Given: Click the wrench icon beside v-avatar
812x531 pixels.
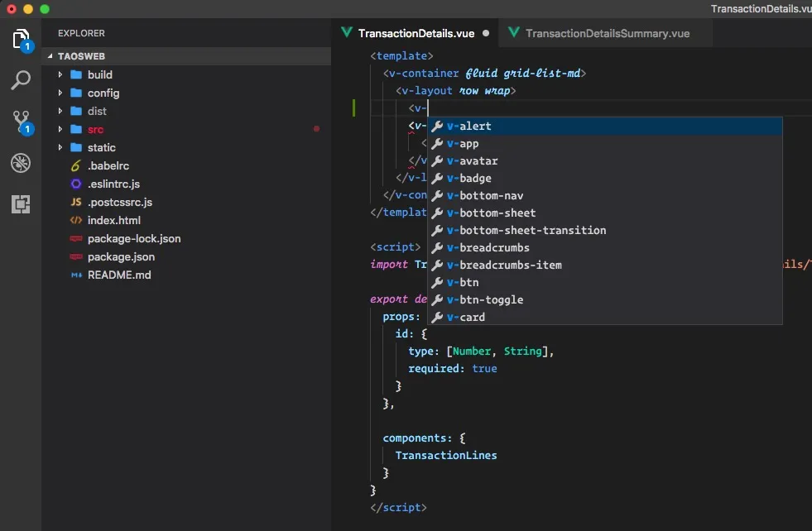Looking at the screenshot, I should click(x=437, y=160).
